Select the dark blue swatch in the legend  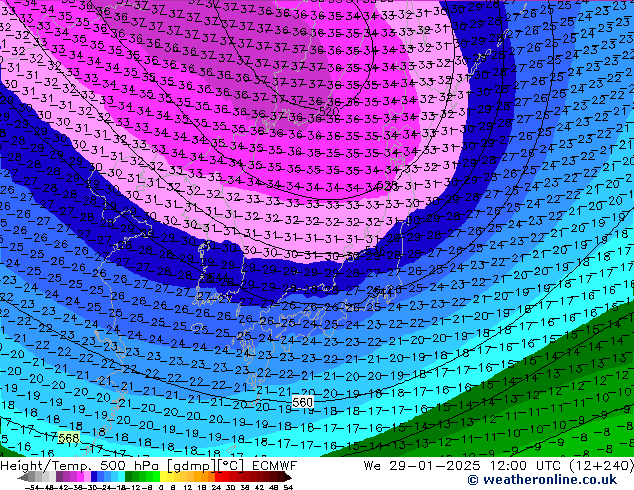click(94, 476)
